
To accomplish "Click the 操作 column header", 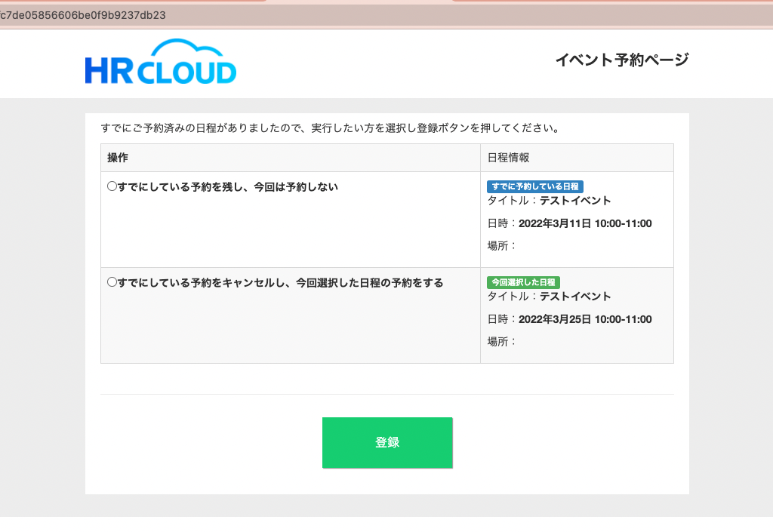I will (118, 158).
